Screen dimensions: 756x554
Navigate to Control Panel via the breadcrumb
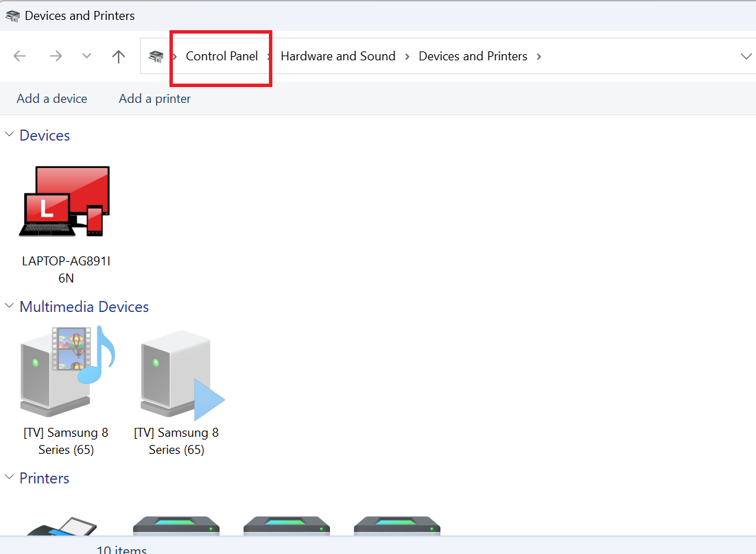tap(222, 56)
